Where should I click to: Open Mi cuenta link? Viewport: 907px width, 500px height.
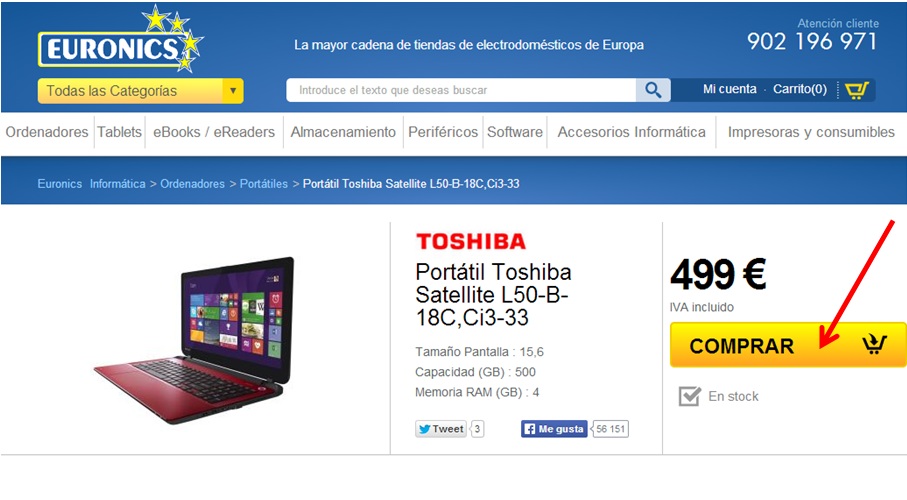[x=729, y=89]
